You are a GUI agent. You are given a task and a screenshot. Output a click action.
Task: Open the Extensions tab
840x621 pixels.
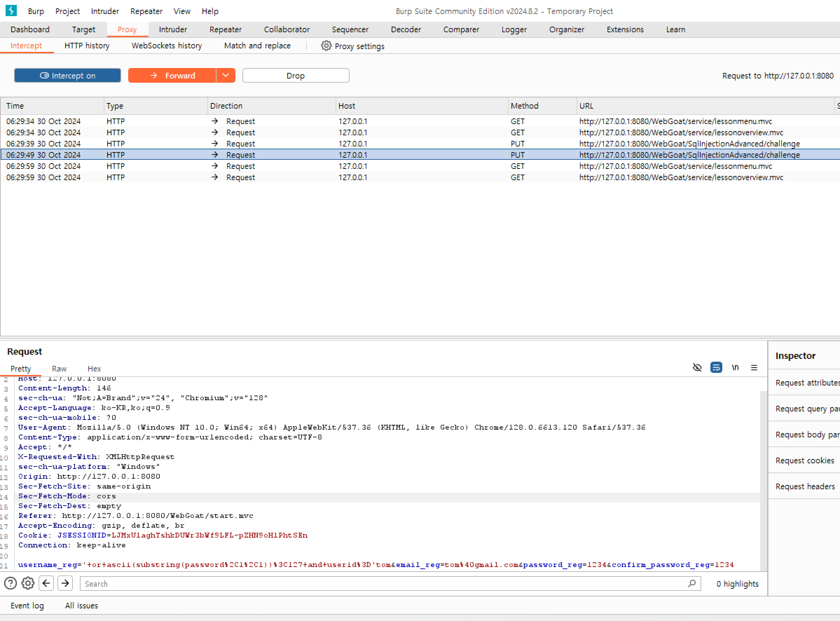[625, 29]
